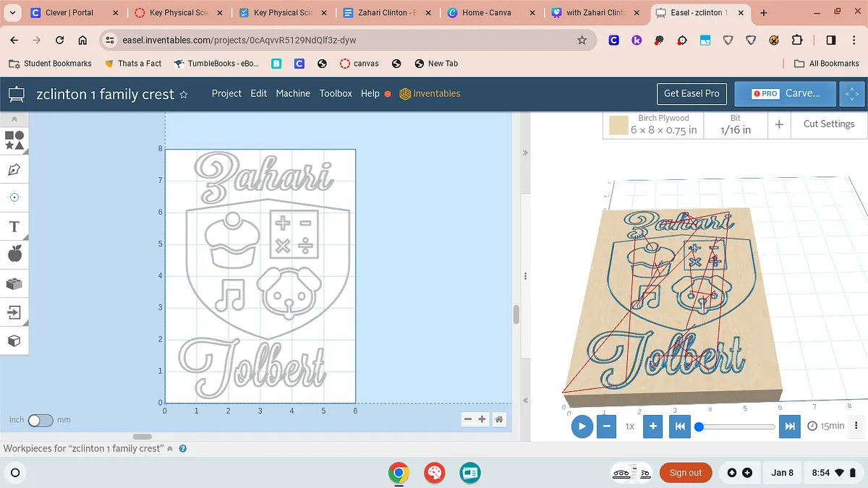Expand the Workpieces panel chevron
The width and height of the screenshot is (868, 488).
click(x=170, y=448)
